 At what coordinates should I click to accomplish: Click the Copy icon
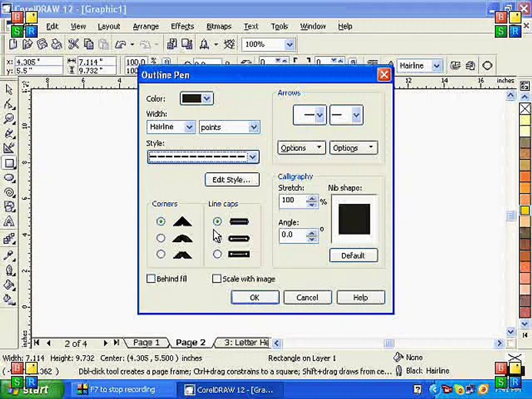[89, 44]
